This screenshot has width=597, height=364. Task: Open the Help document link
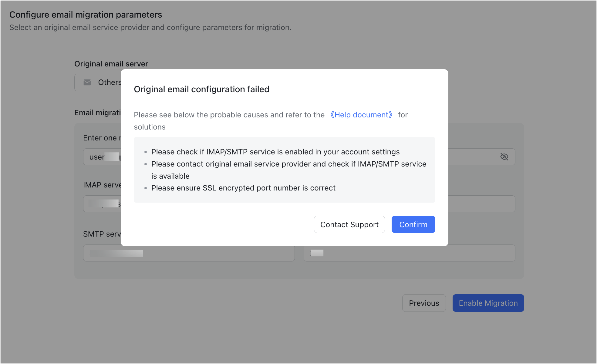(x=361, y=115)
